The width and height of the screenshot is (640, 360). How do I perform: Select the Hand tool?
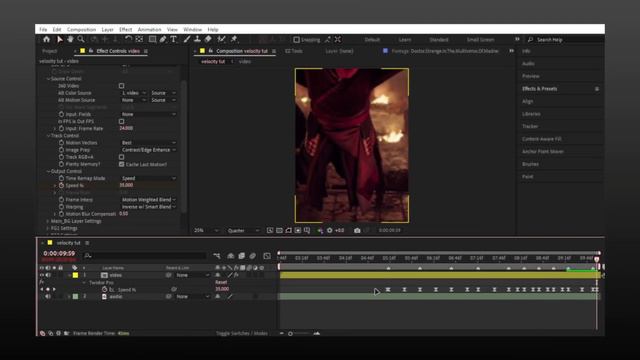pyautogui.click(x=70, y=39)
